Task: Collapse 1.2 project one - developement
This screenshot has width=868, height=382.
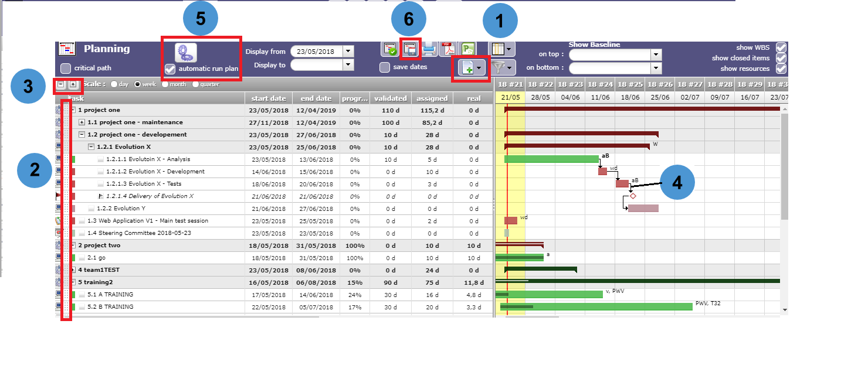Action: click(x=82, y=135)
